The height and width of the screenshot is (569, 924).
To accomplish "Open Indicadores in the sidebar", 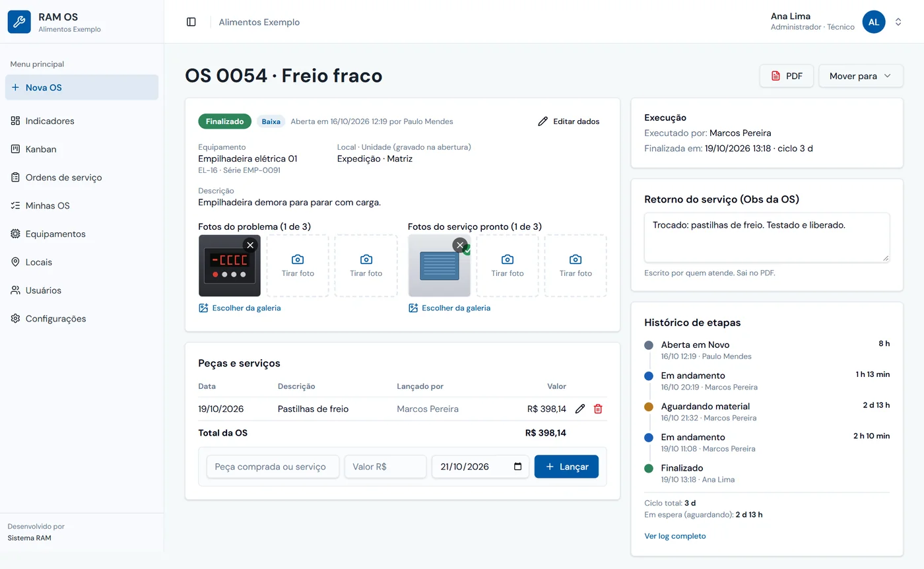I will [x=82, y=121].
